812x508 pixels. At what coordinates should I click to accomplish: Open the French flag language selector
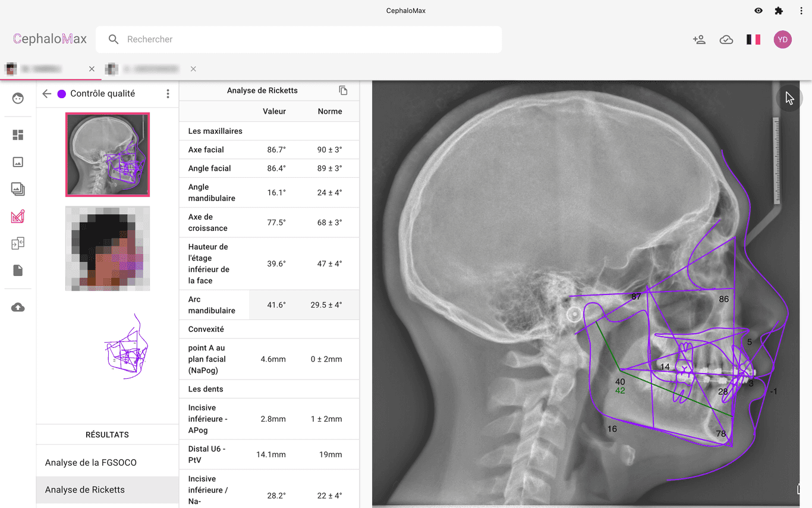coord(753,40)
